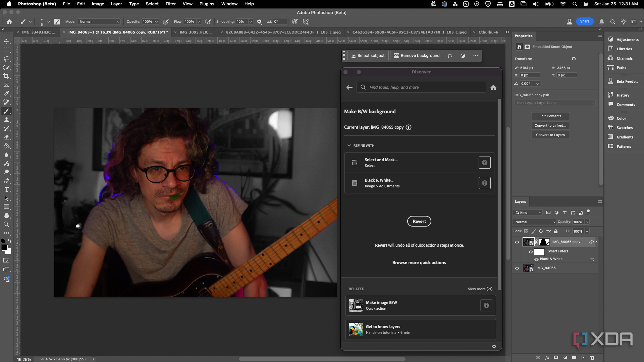
Task: Click the Revert button
Action: pyautogui.click(x=419, y=221)
